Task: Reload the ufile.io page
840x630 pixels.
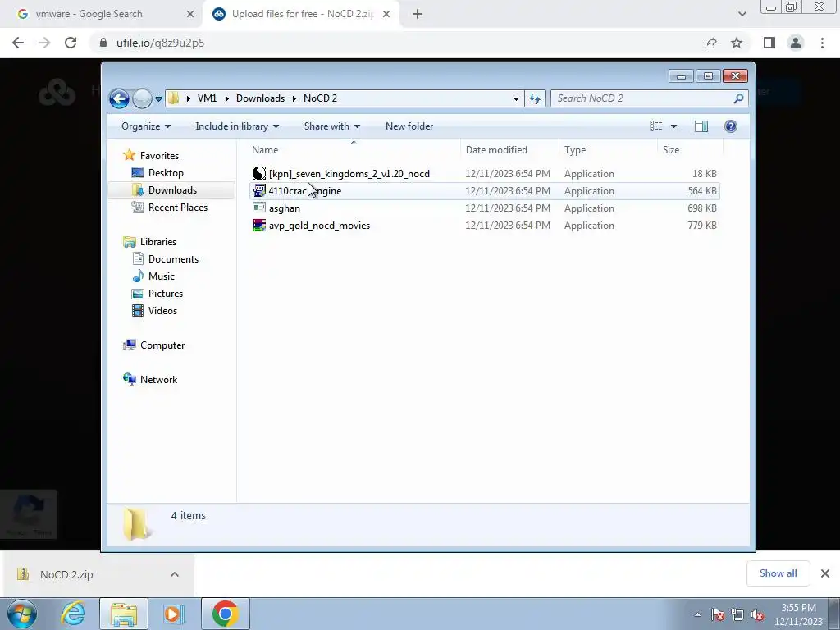Action: (71, 43)
